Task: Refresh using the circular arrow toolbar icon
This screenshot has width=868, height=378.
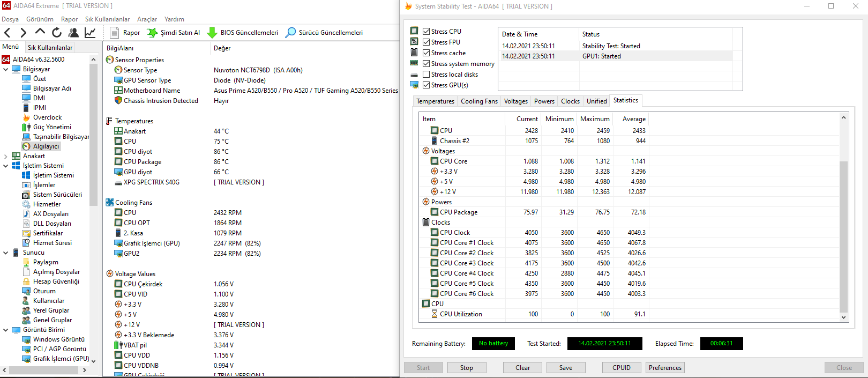Action: tap(57, 33)
